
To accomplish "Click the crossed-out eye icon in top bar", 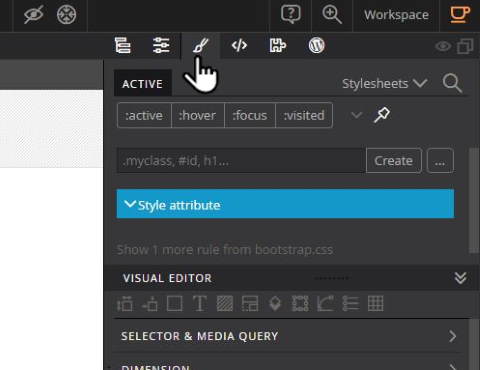I will pyautogui.click(x=34, y=15).
